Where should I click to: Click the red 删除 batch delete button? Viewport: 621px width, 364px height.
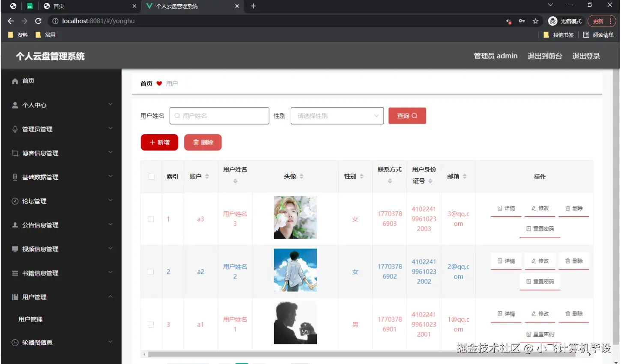point(203,142)
